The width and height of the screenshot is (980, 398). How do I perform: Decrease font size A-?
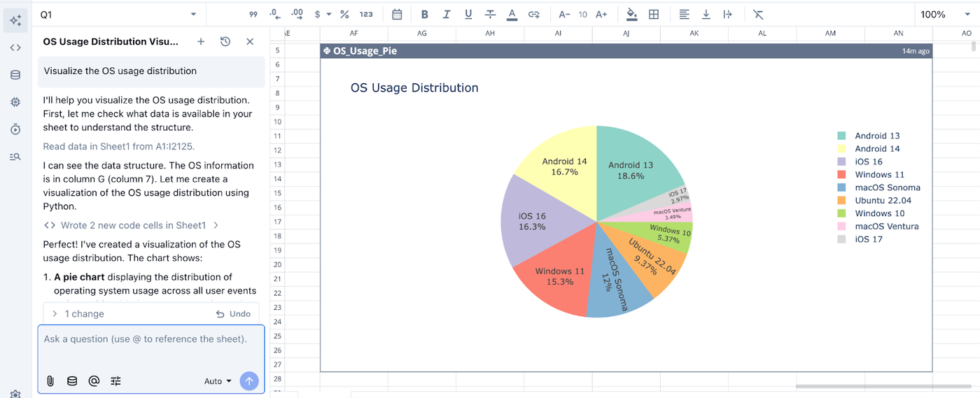[x=564, y=14]
